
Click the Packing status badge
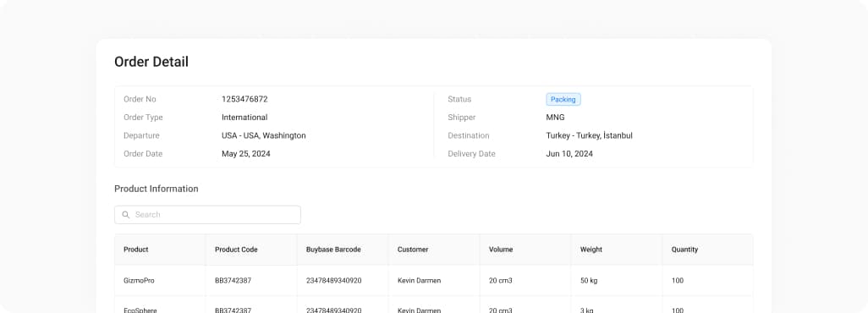563,100
